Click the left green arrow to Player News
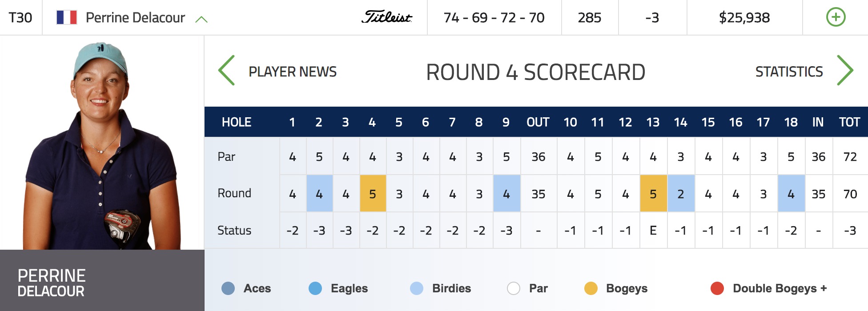The width and height of the screenshot is (868, 311). (226, 70)
